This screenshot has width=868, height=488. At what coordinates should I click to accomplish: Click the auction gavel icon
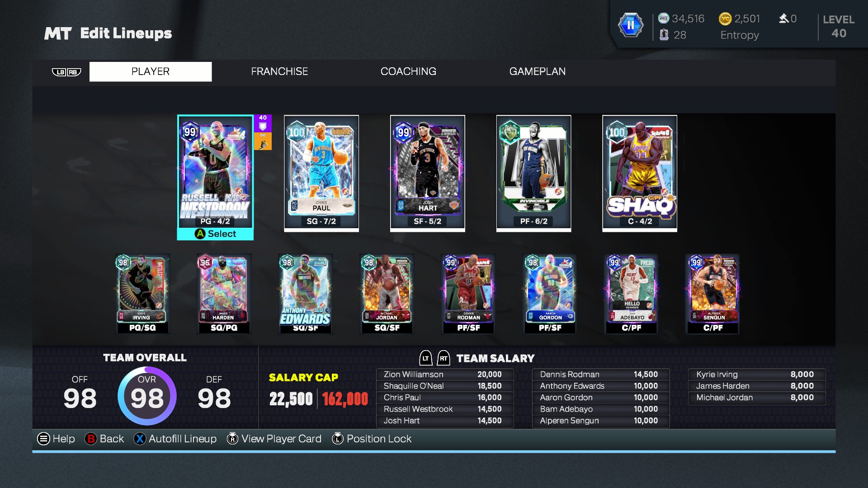(783, 19)
